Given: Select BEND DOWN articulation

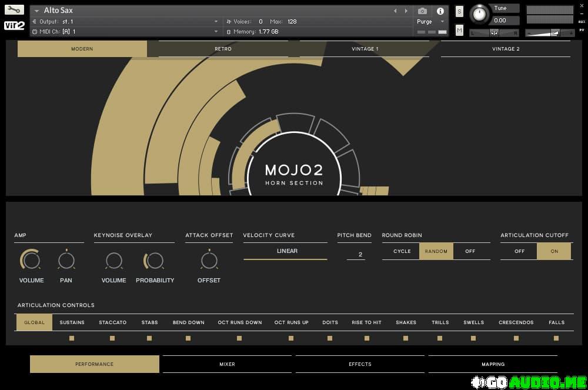Looking at the screenshot, I should [x=189, y=322].
